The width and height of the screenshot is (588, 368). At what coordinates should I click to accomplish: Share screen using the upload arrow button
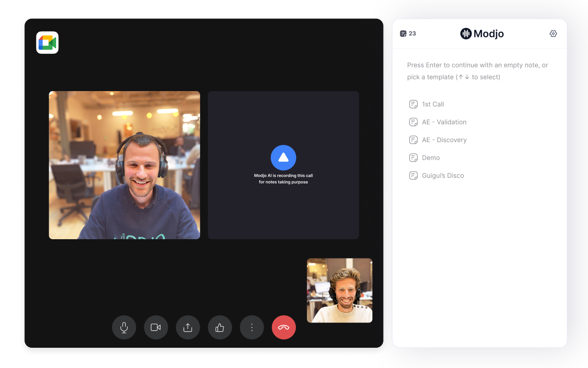coord(188,328)
